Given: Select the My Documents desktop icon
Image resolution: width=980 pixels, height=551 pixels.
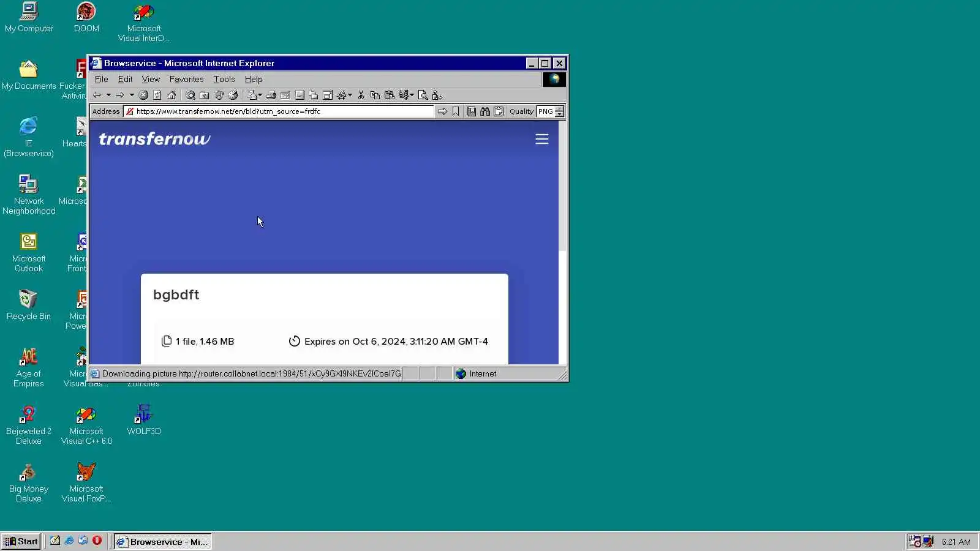Looking at the screenshot, I should (x=29, y=75).
